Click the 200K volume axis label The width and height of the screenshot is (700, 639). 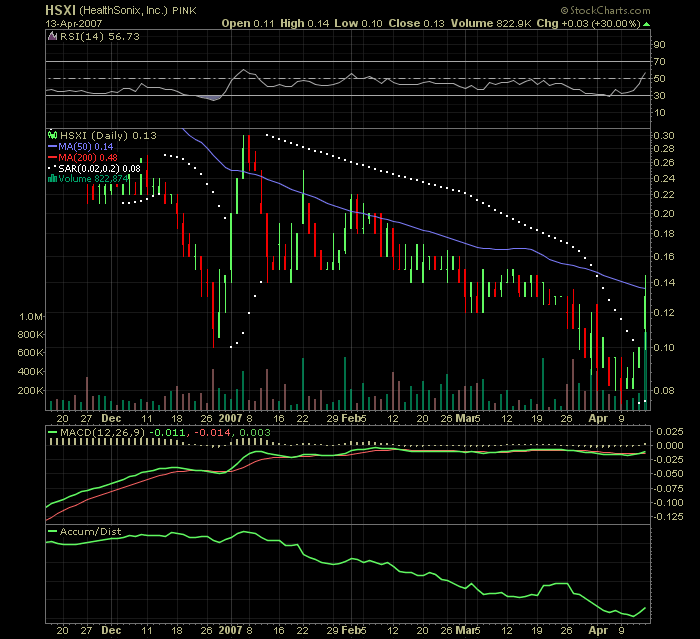coord(30,391)
